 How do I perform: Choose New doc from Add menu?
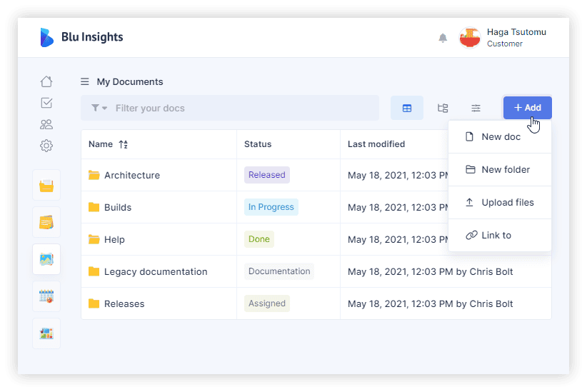(500, 136)
